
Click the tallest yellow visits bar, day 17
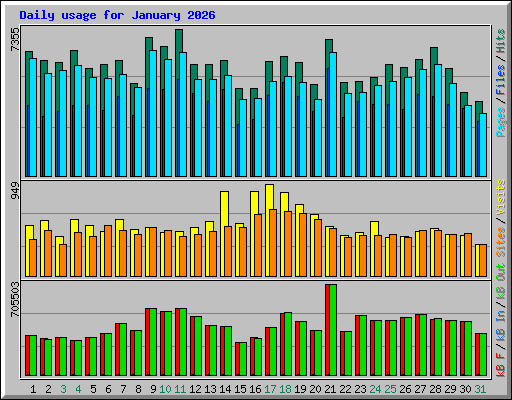[269, 197]
